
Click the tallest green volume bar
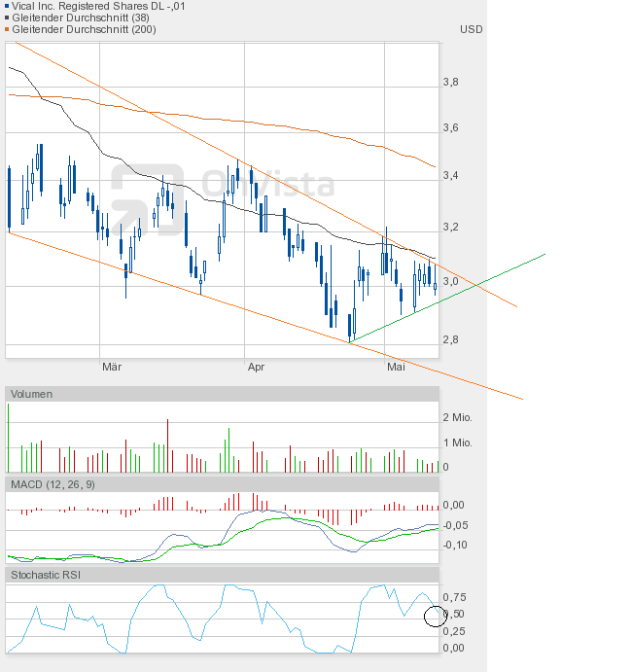pyautogui.click(x=8, y=438)
